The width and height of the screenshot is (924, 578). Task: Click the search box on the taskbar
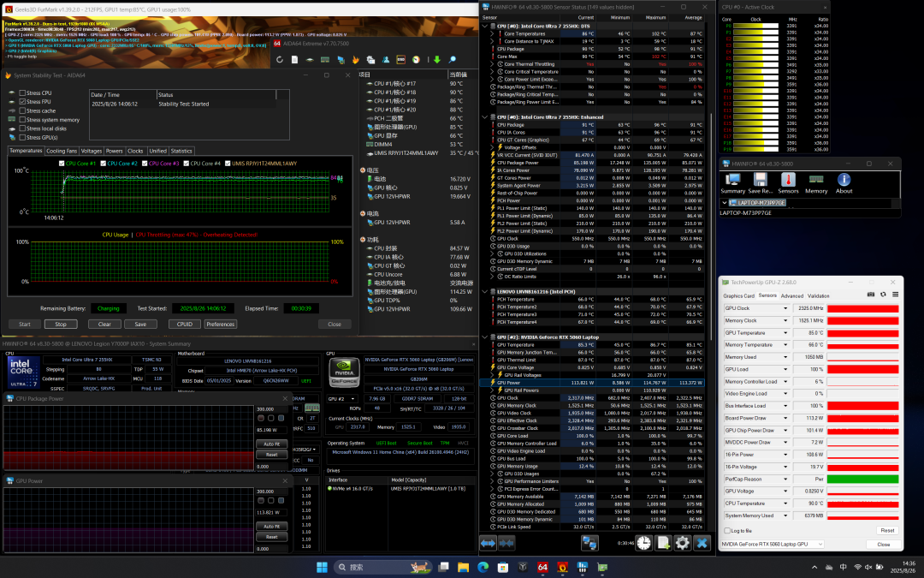pos(383,568)
